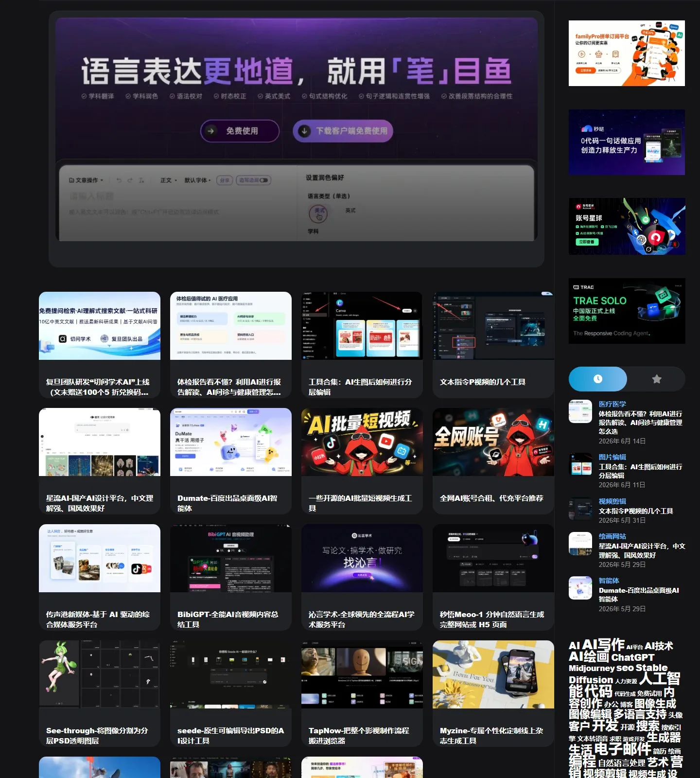
Task: Click the sidebar 绘画网站 post thumbnail
Action: pos(580,544)
